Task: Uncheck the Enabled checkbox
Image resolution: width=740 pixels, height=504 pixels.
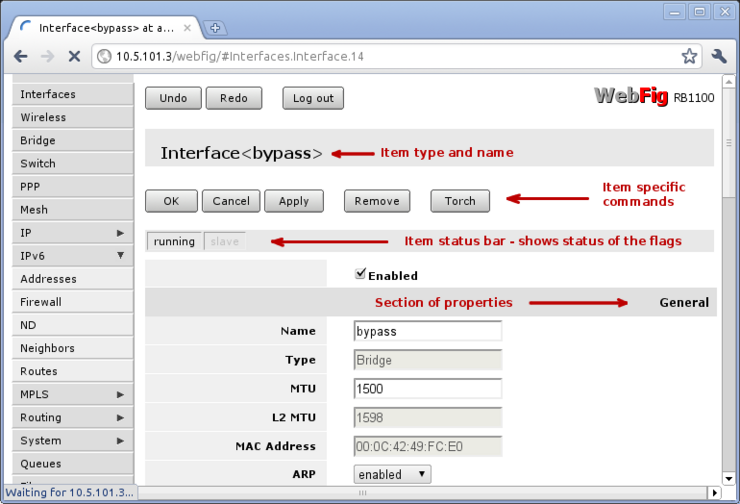Action: coord(361,274)
